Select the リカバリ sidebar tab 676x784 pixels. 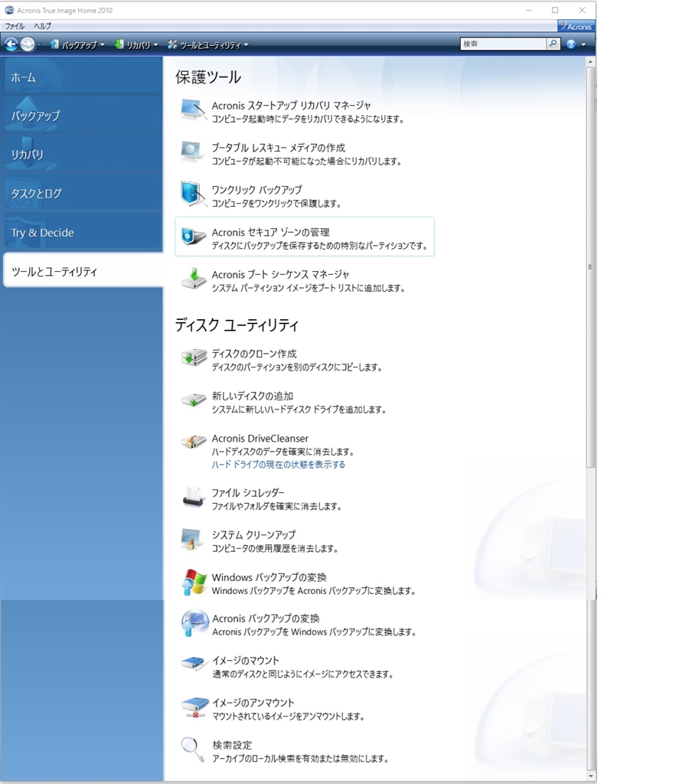(x=82, y=155)
